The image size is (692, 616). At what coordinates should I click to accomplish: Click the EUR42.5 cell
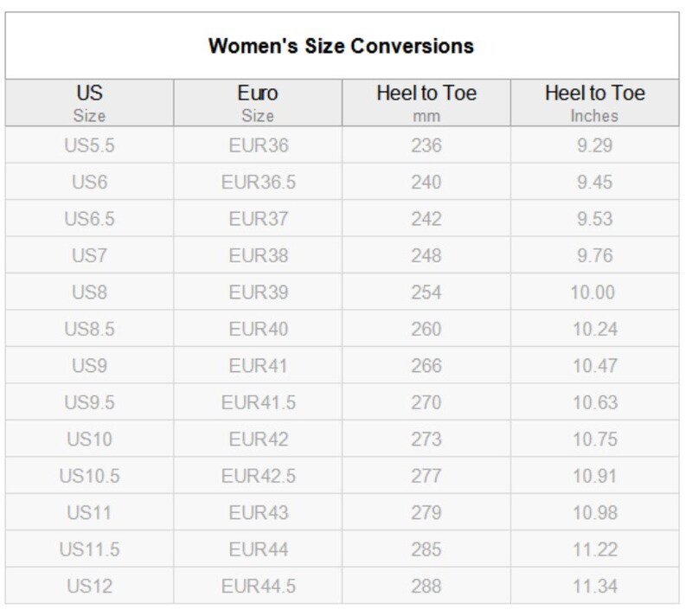pos(258,476)
